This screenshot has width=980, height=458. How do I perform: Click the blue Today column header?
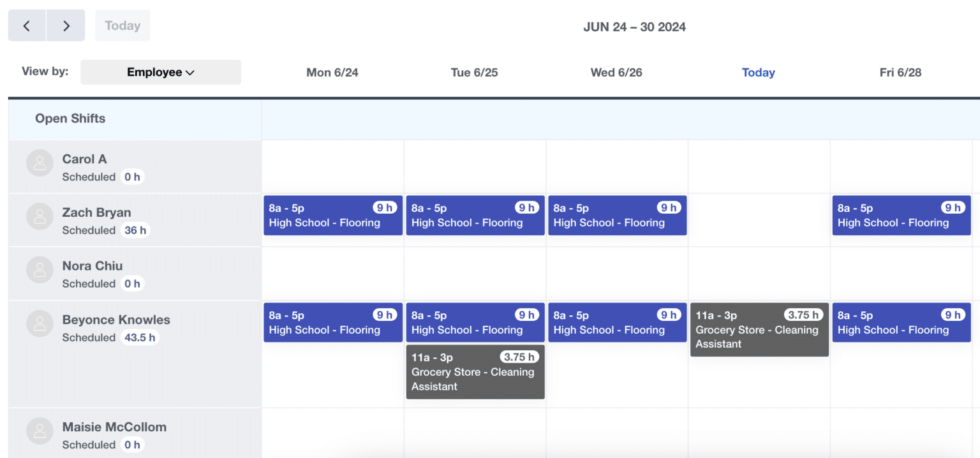[x=758, y=73]
